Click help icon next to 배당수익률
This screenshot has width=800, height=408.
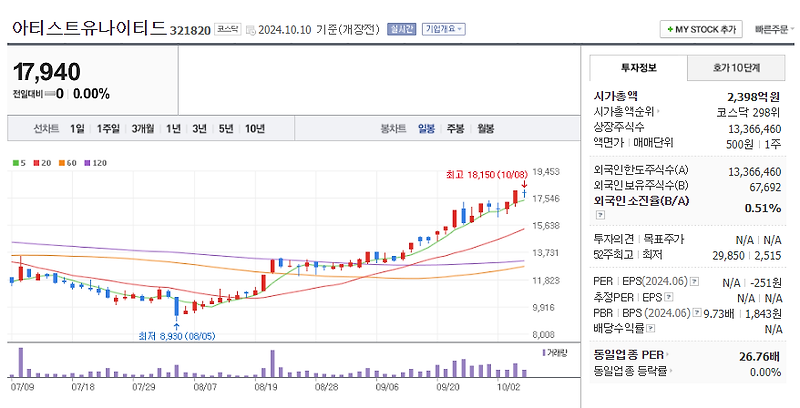[651, 328]
